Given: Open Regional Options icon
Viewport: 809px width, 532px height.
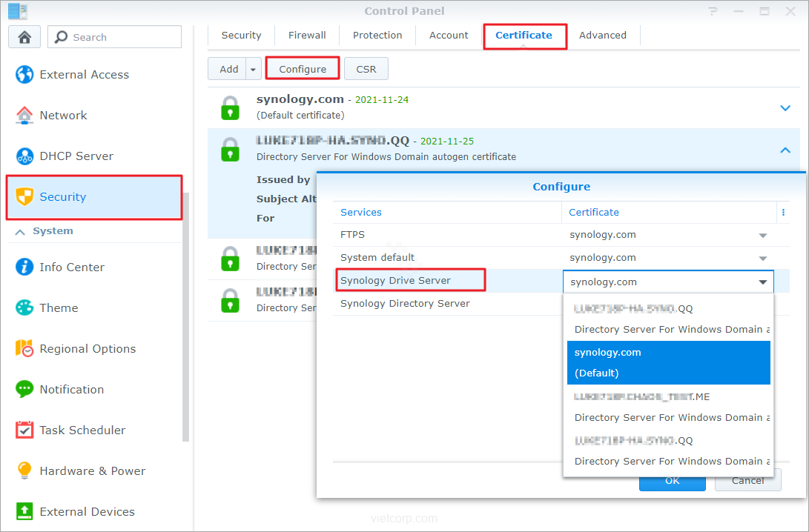Looking at the screenshot, I should (24, 349).
